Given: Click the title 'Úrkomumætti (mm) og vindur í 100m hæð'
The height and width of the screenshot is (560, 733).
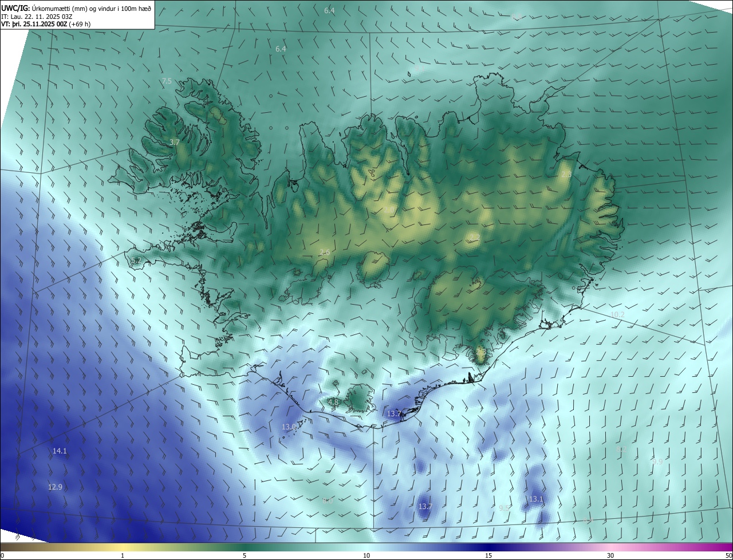Looking at the screenshot, I should (x=92, y=8).
